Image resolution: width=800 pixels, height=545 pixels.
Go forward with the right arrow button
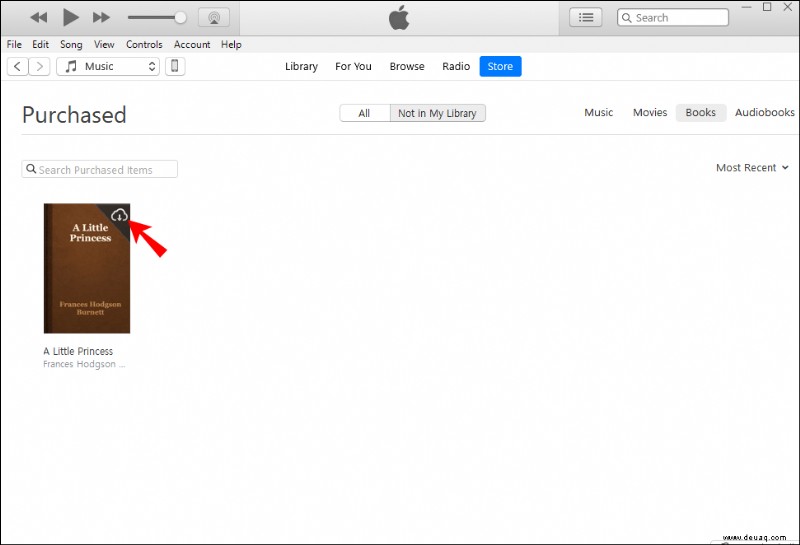(39, 66)
